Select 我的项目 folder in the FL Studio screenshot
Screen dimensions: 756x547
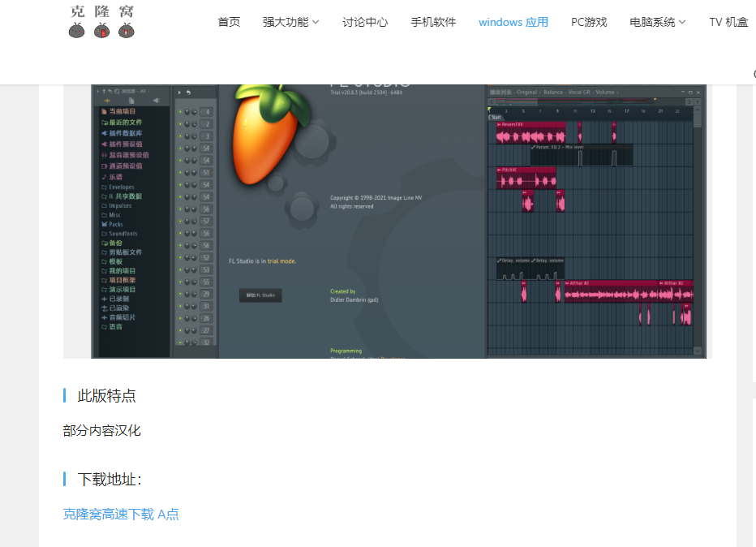click(118, 270)
